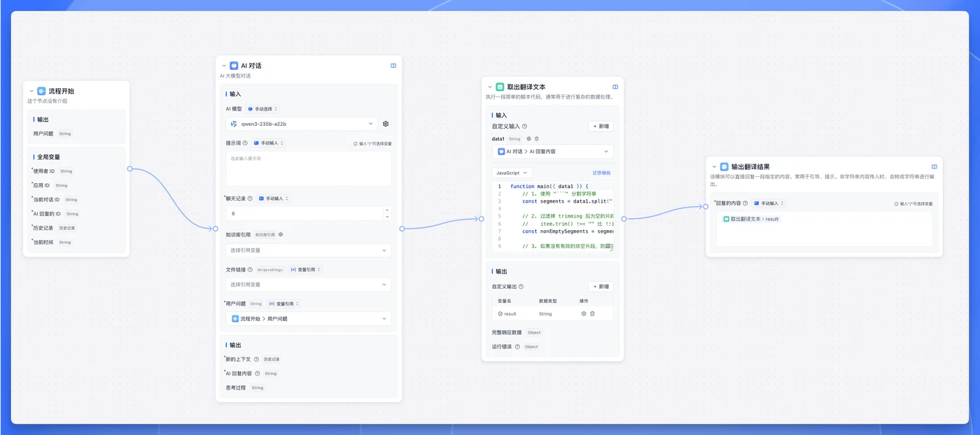Open settings gear for data1 input
The width and height of the screenshot is (980, 435).
coord(528,139)
